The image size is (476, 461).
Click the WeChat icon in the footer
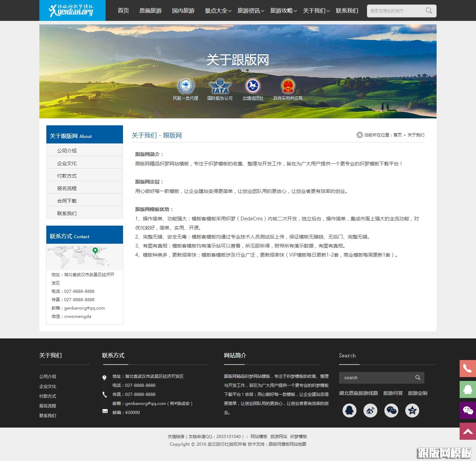(x=391, y=411)
